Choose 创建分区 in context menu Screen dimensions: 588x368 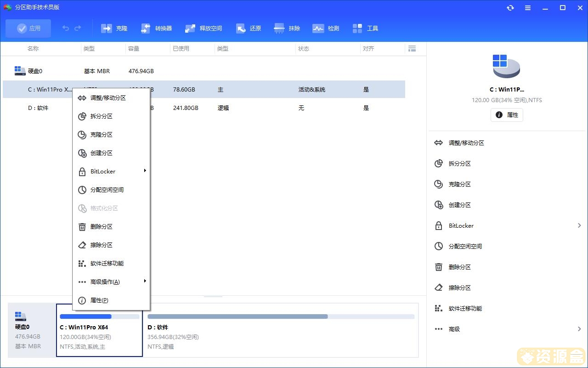(x=111, y=153)
